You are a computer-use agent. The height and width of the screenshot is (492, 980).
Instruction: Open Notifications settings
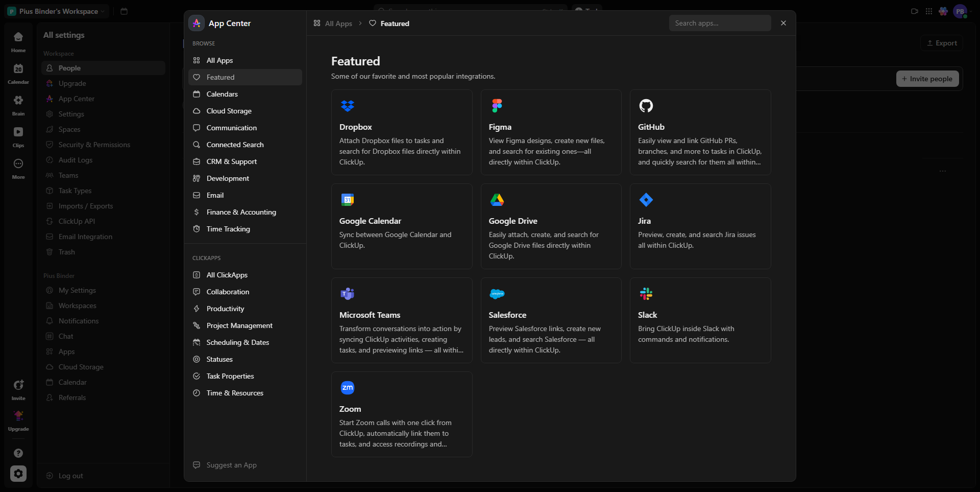point(104,321)
